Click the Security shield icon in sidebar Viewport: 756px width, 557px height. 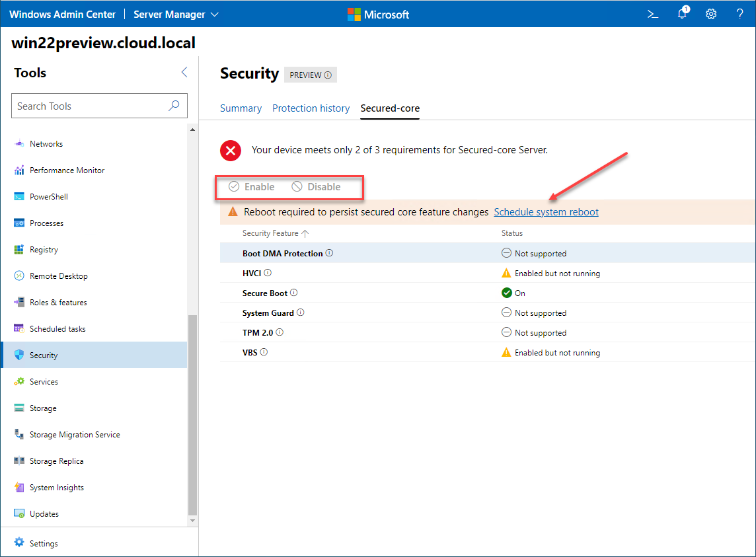[x=19, y=355]
